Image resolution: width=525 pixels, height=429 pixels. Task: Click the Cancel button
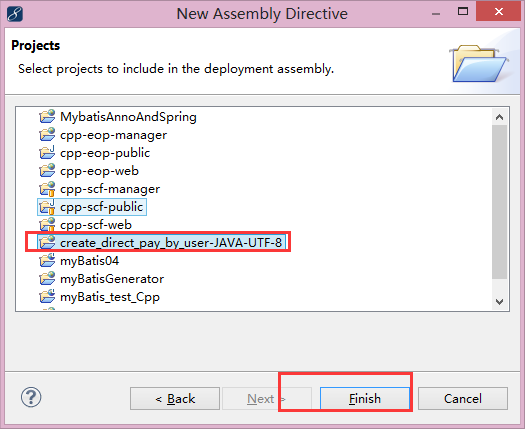(x=463, y=399)
